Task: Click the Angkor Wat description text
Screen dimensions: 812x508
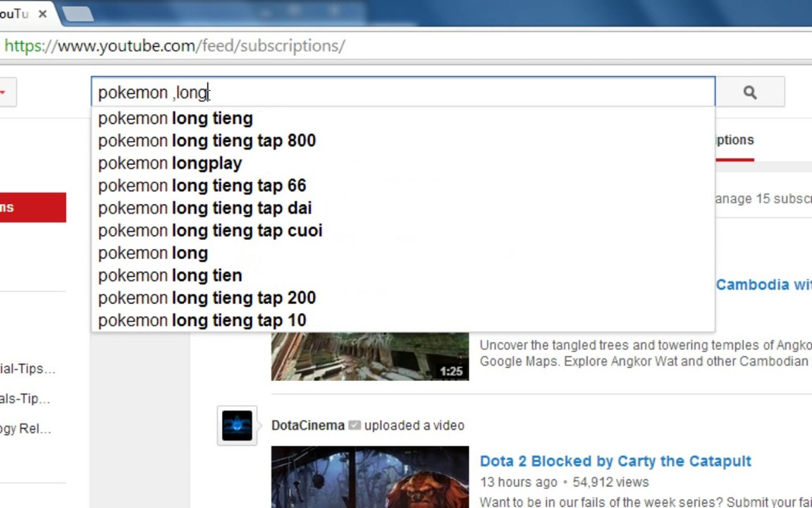Action: (x=645, y=353)
